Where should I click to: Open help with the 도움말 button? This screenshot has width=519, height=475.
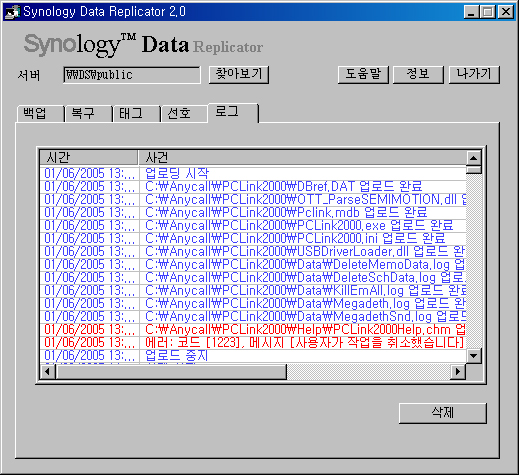tap(363, 75)
